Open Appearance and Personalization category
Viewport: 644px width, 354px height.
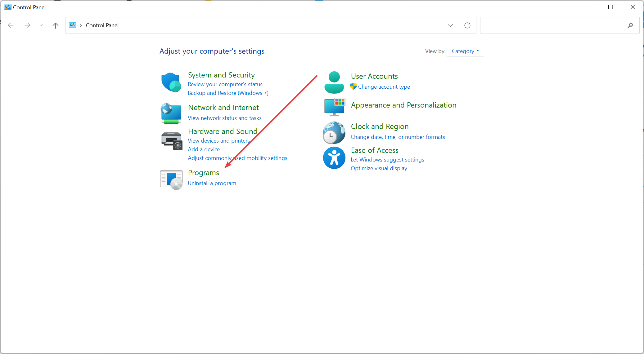coord(403,105)
